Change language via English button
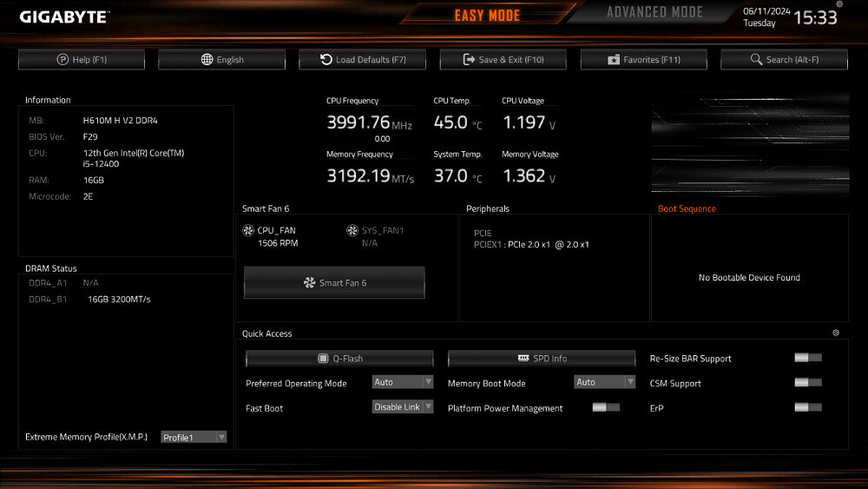 point(222,59)
